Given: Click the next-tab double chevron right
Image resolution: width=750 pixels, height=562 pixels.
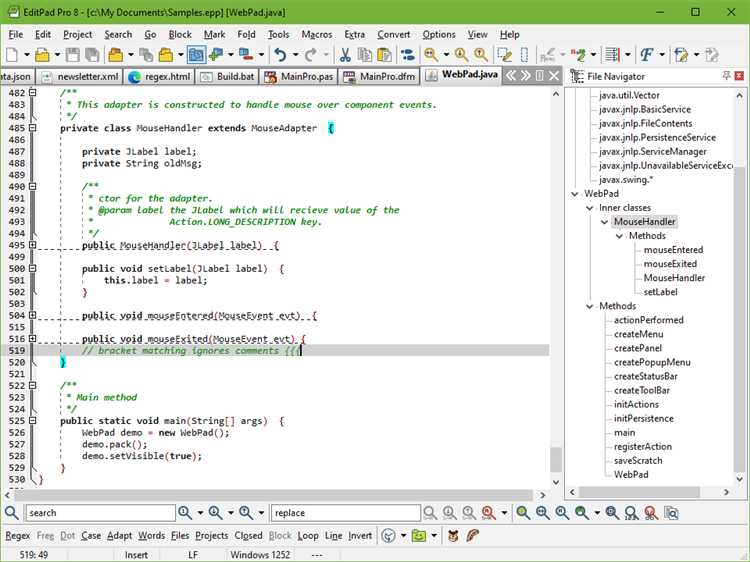Looking at the screenshot, I should click(x=526, y=76).
